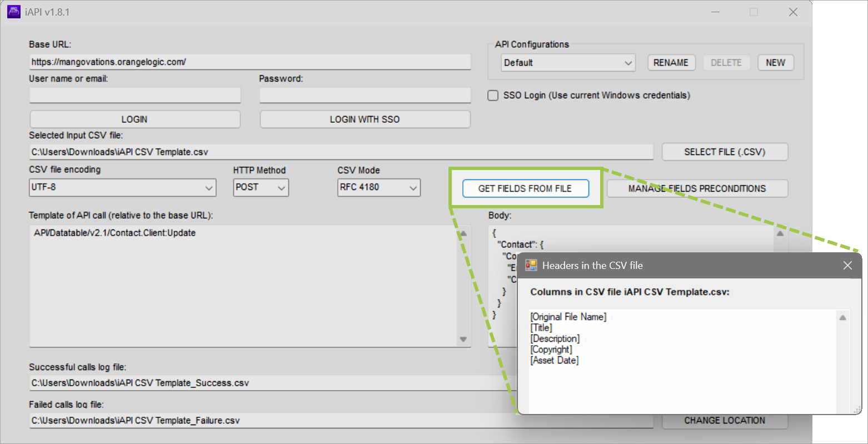Image resolution: width=868 pixels, height=444 pixels.
Task: Click the iAPI application icon in the title bar
Action: point(13,11)
